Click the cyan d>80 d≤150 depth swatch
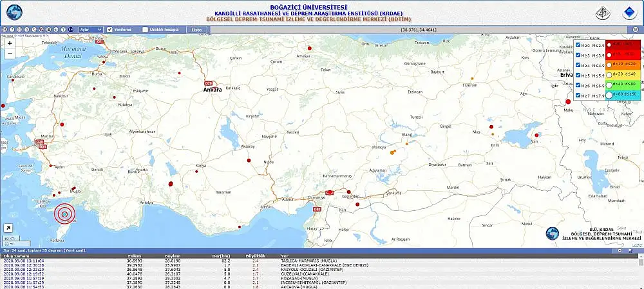Viewport: 644px width, 289px height. pos(623,95)
